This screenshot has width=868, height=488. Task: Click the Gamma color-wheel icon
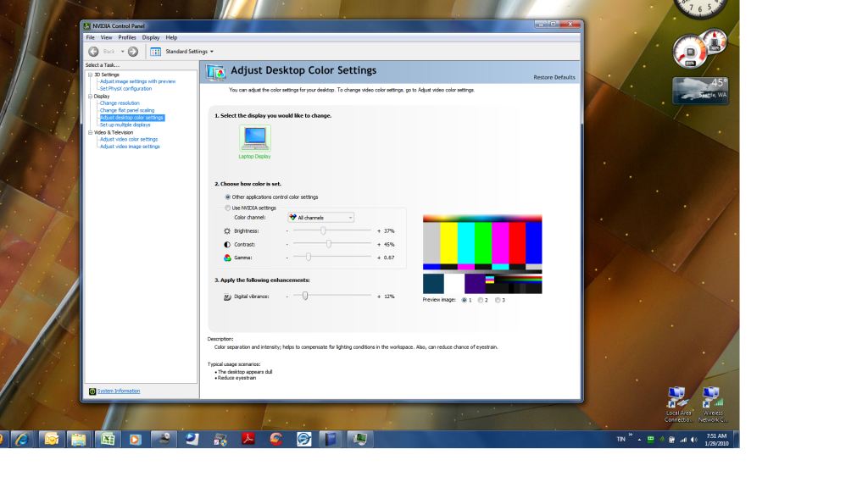click(227, 258)
